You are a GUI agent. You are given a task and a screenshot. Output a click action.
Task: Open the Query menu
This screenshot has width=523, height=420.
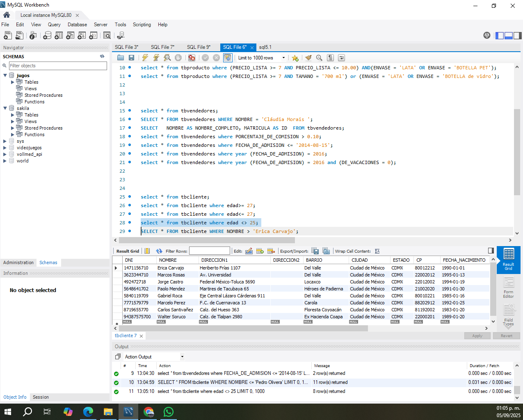pos(54,25)
